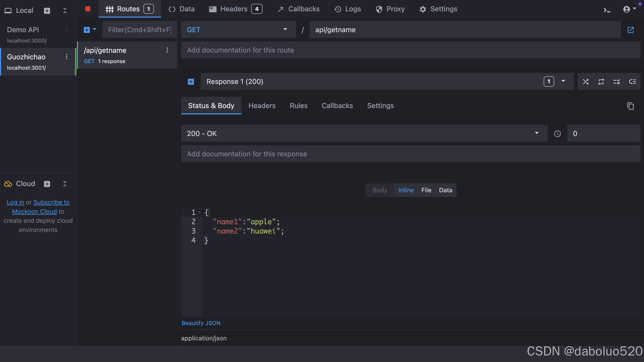Toggle sequential response mode icon

(x=601, y=82)
